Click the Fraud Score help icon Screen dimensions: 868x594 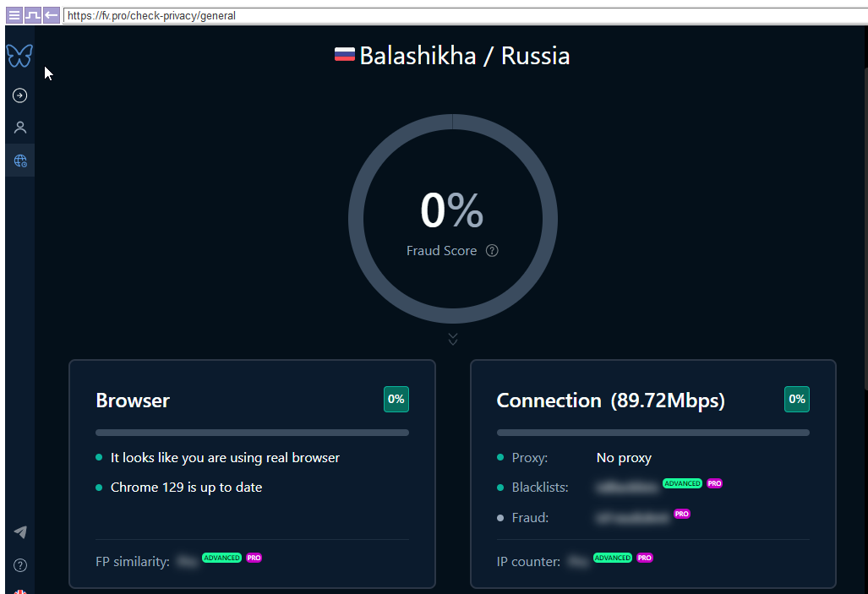click(492, 251)
